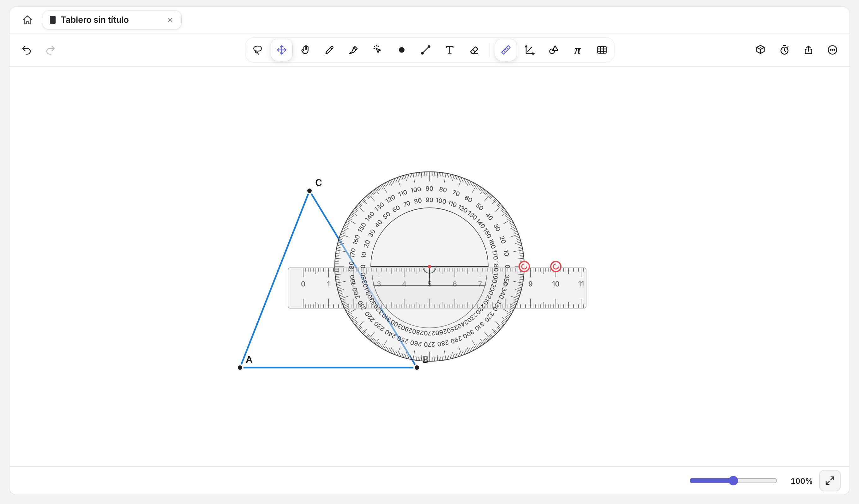Share or export the board
Image resolution: width=859 pixels, height=504 pixels.
808,50
